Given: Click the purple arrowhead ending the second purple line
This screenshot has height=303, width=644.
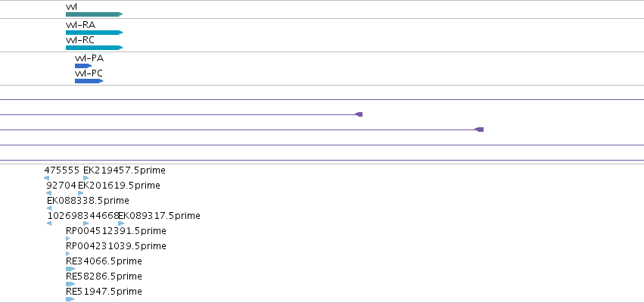Looking at the screenshot, I should pyautogui.click(x=359, y=114).
